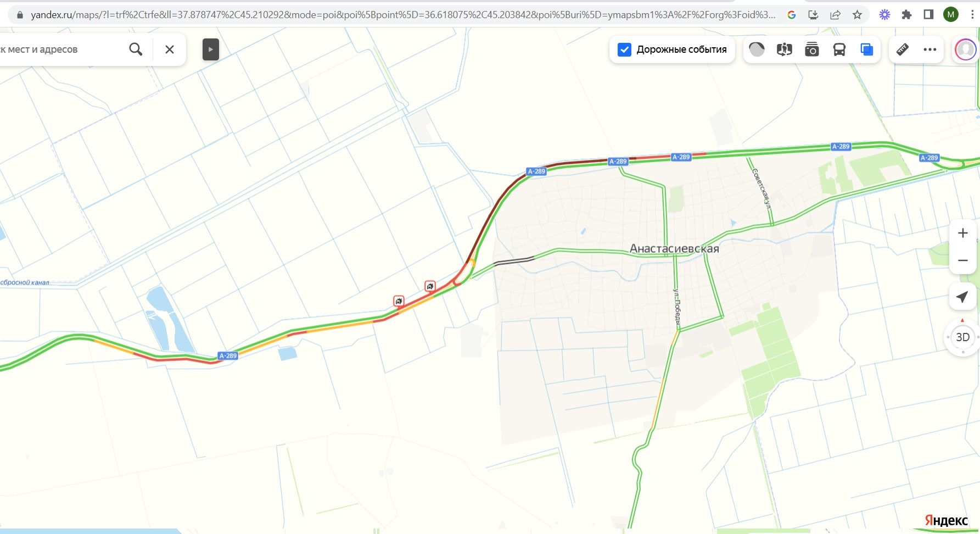Viewport: 980px width, 534px height.
Task: Show photos layer with camera icon
Action: 812,49
